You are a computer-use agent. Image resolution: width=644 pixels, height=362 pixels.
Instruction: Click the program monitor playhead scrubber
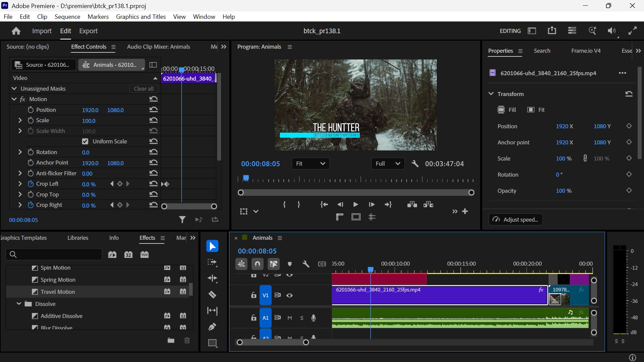[246, 178]
